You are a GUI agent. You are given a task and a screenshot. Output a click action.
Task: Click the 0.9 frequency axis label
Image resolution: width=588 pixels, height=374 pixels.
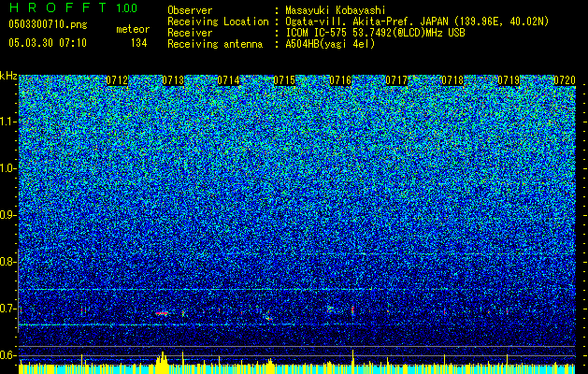pos(7,215)
